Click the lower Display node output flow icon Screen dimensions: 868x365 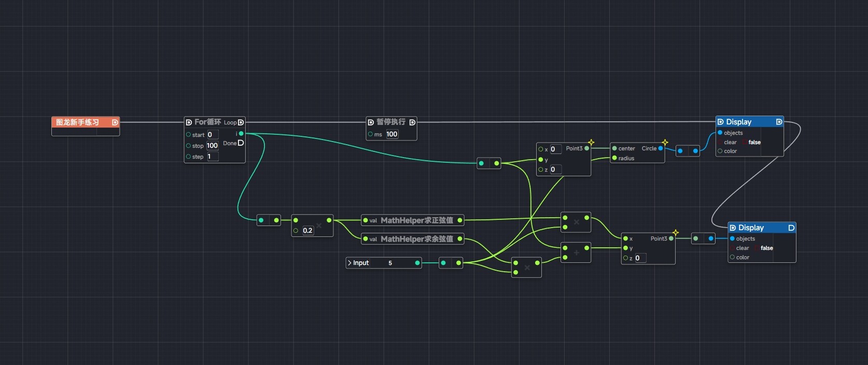(791, 228)
